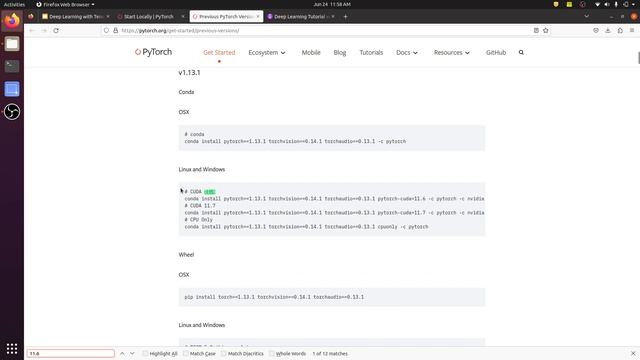Open the list all tabs dropdown

click(x=587, y=16)
